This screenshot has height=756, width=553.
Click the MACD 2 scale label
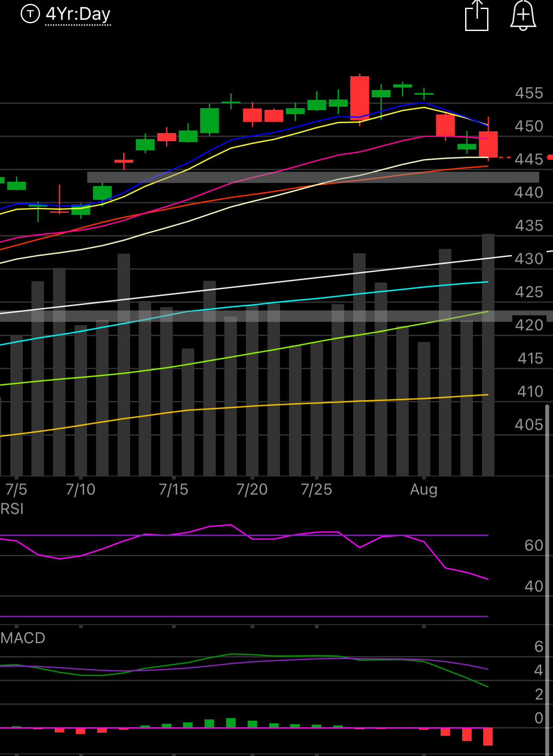pos(539,694)
